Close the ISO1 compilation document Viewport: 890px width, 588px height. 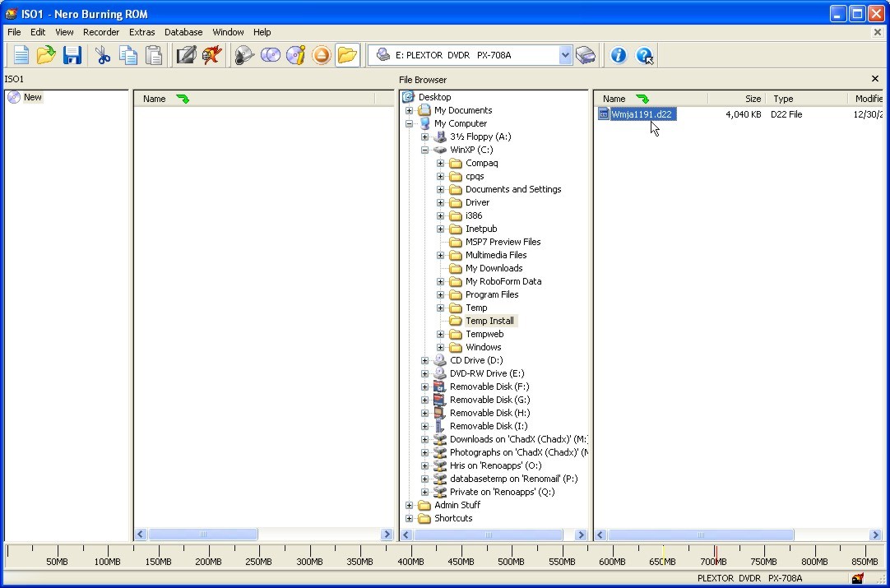click(877, 32)
